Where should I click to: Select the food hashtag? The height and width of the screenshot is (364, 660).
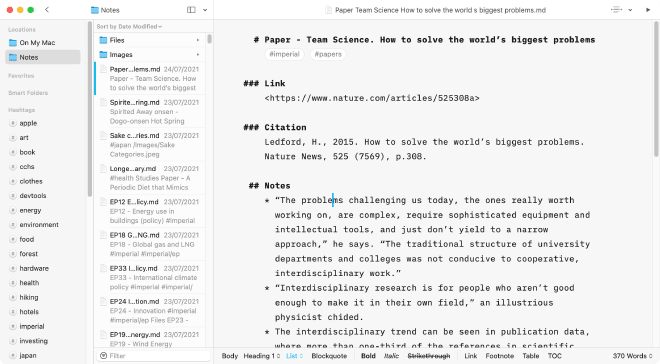click(27, 239)
